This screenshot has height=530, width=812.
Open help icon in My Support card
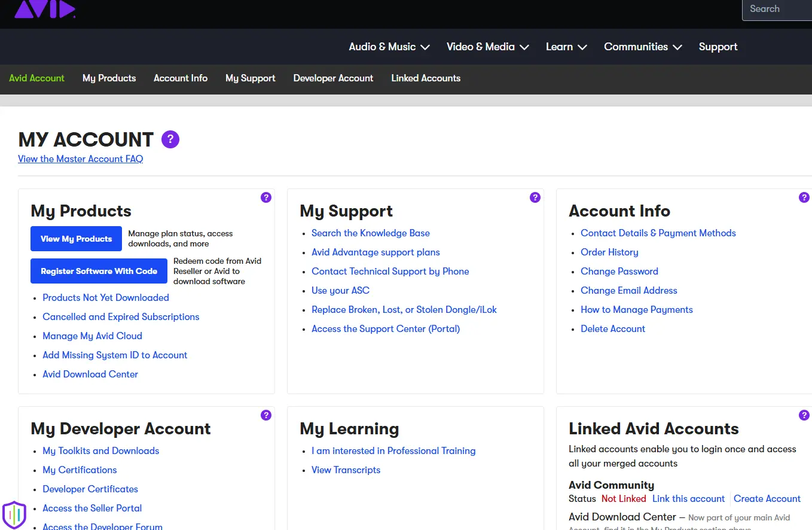[535, 197]
